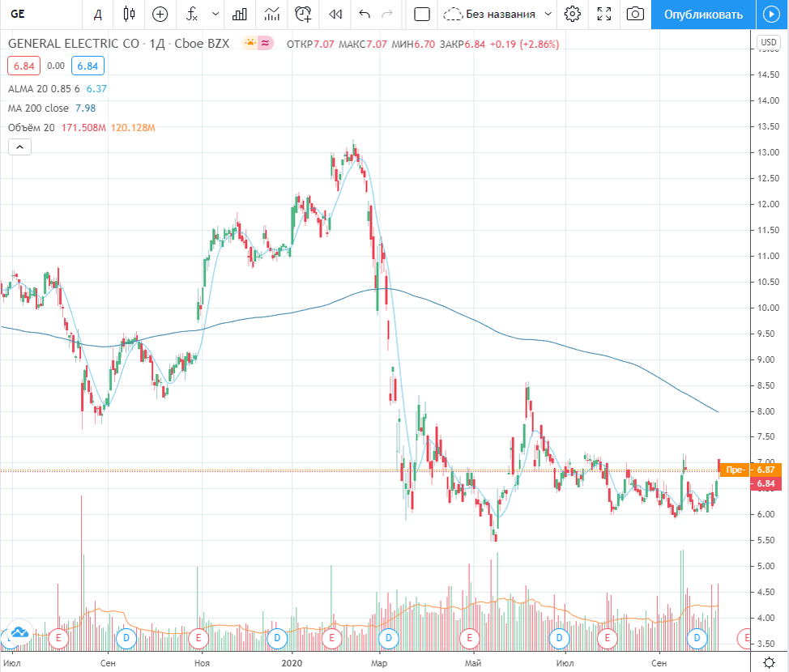Select the Объём 20 volume indicator legend
The height and width of the screenshot is (672, 789).
32,128
